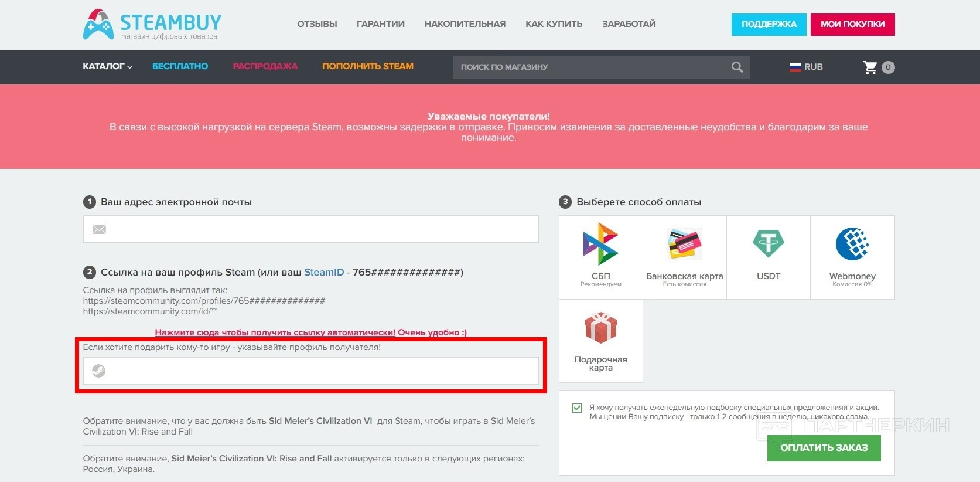Open the РАСПРОДАЖА section
980x482 pixels.
click(x=265, y=66)
